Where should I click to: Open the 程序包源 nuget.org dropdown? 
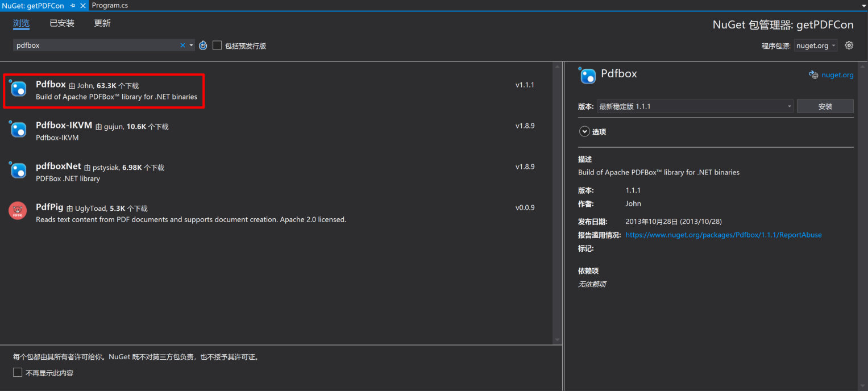tap(815, 45)
